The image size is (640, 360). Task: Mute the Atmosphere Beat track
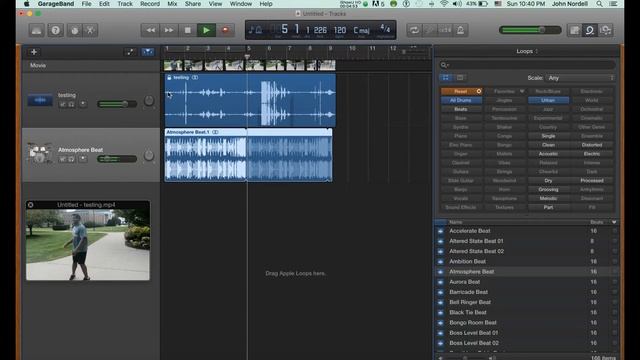click(63, 159)
